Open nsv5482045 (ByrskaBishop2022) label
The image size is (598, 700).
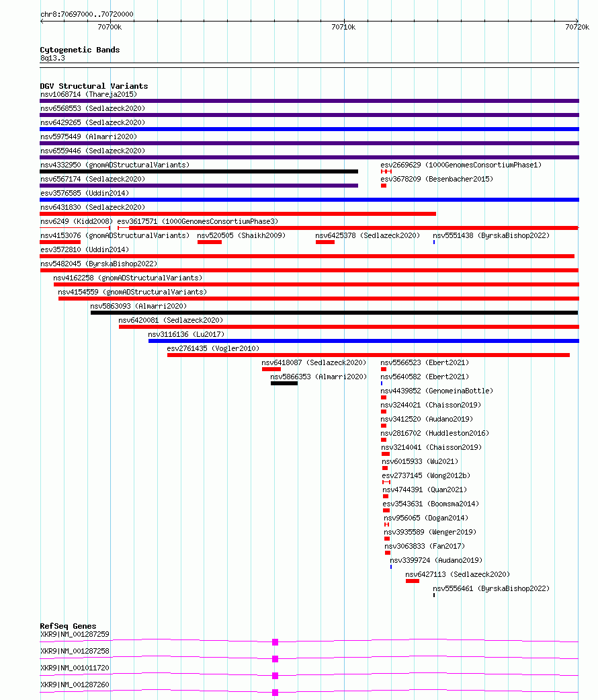click(99, 264)
